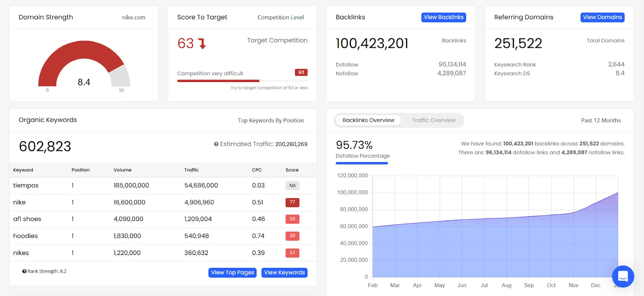The height and width of the screenshot is (296, 644).
Task: Click the Nofollow count 4,289,087
Action: [x=452, y=73]
